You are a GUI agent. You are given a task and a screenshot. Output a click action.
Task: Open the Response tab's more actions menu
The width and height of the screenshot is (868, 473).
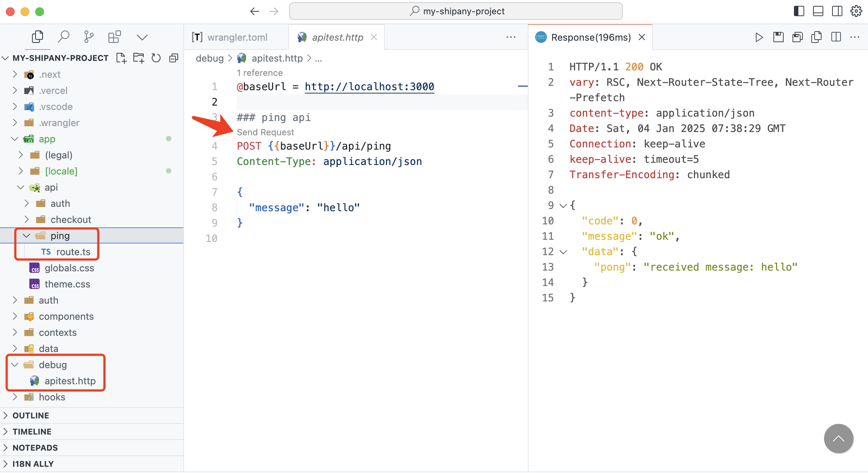(x=855, y=37)
